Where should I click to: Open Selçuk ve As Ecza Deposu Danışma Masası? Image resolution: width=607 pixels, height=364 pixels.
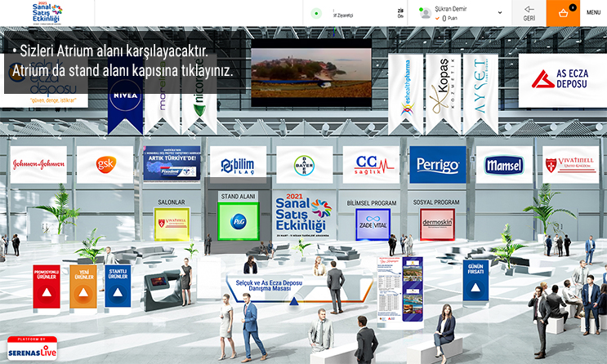click(x=269, y=286)
